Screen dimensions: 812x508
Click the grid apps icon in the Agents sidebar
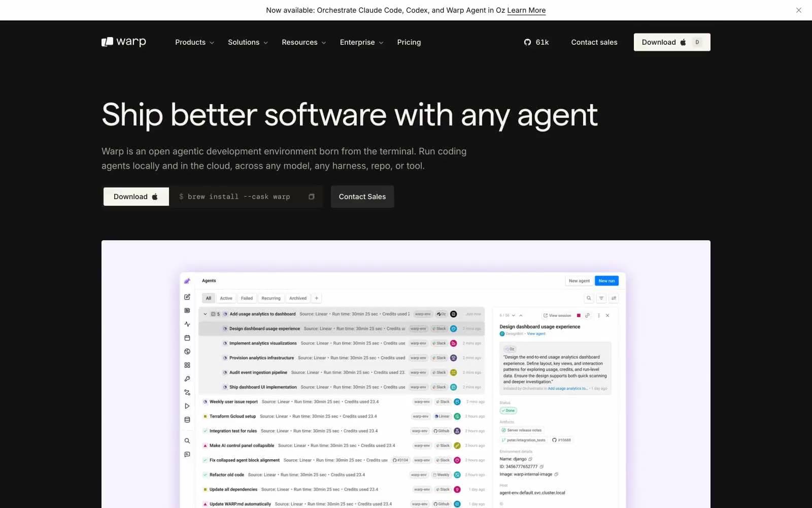pyautogui.click(x=187, y=365)
